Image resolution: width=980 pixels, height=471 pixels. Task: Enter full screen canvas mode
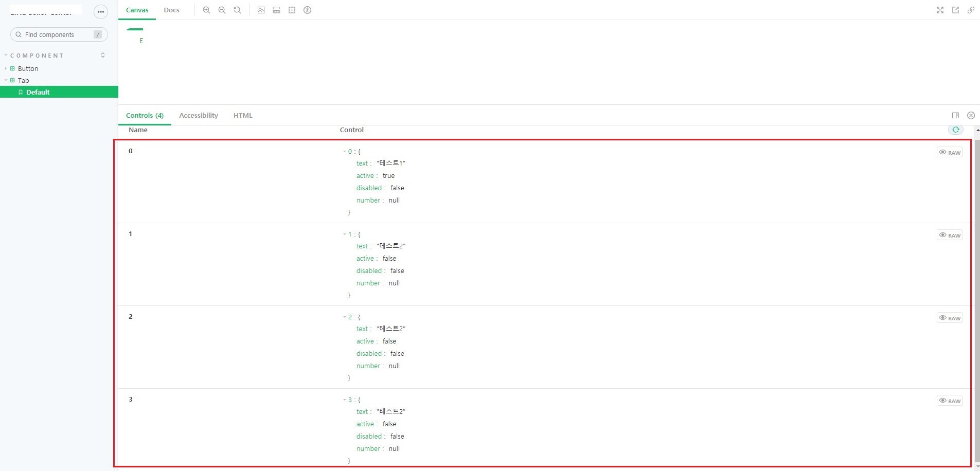point(940,10)
